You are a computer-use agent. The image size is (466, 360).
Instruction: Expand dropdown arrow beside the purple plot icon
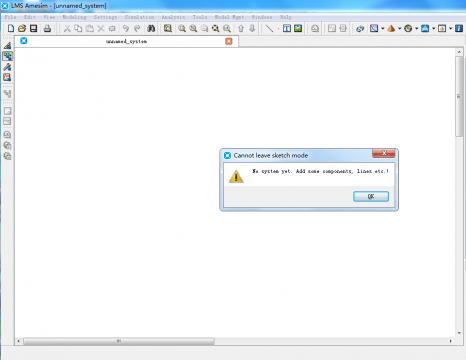click(383, 29)
